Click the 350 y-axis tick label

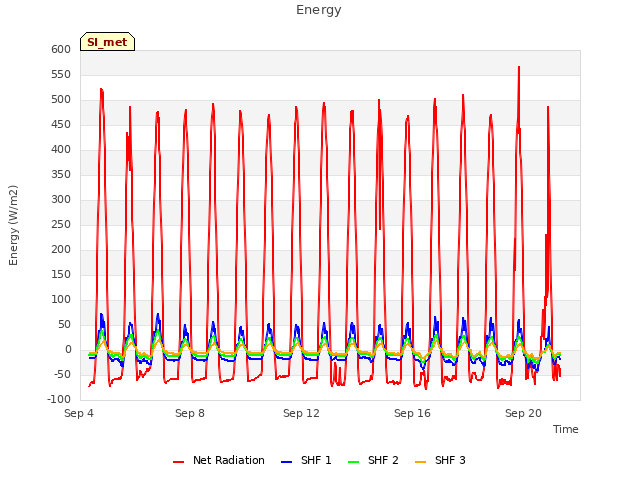(61, 175)
